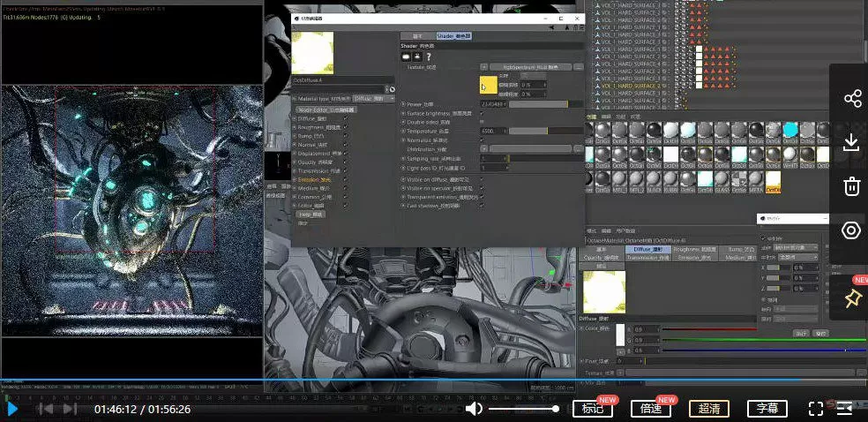Image resolution: width=868 pixels, height=422 pixels.
Task: Click the trash delete icon
Action: [851, 186]
